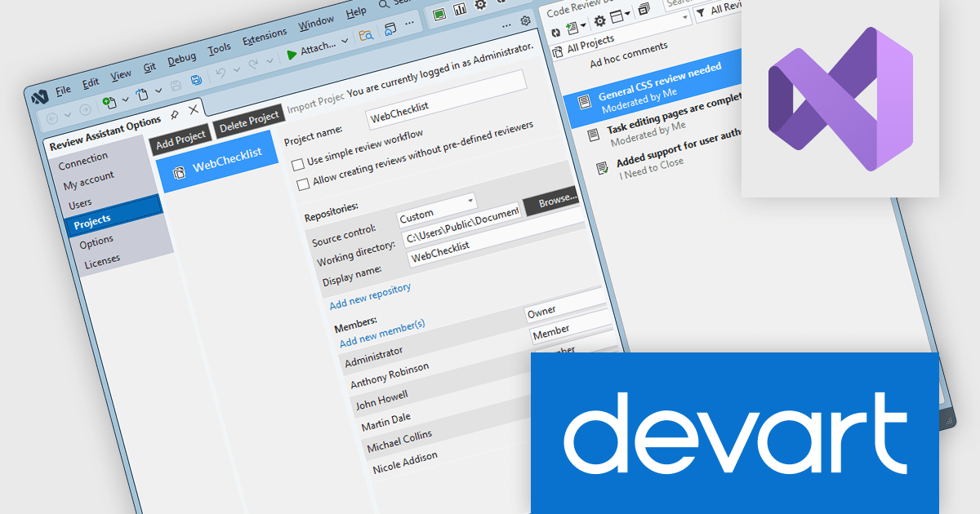Image resolution: width=980 pixels, height=514 pixels.
Task: Select My account in options sidebar
Action: point(88,180)
